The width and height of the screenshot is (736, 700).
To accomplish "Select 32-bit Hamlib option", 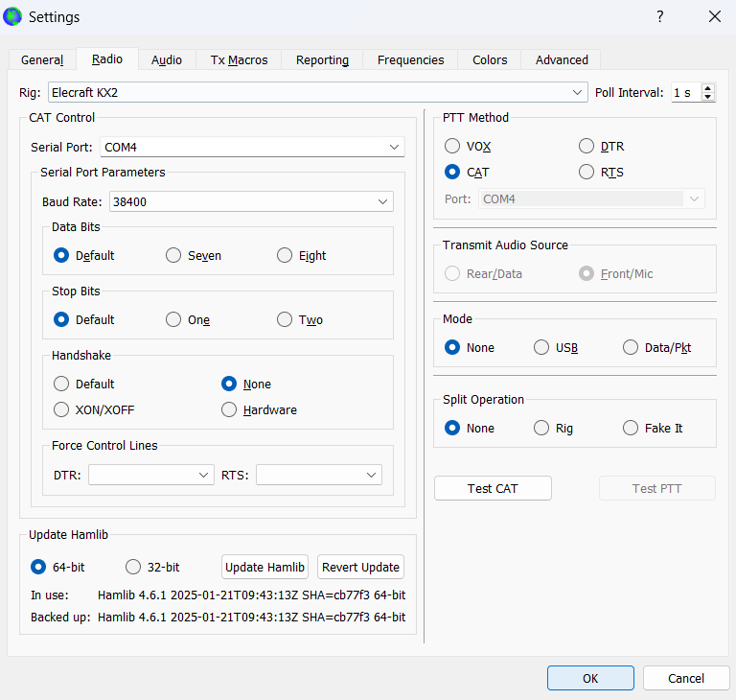I will click(133, 567).
